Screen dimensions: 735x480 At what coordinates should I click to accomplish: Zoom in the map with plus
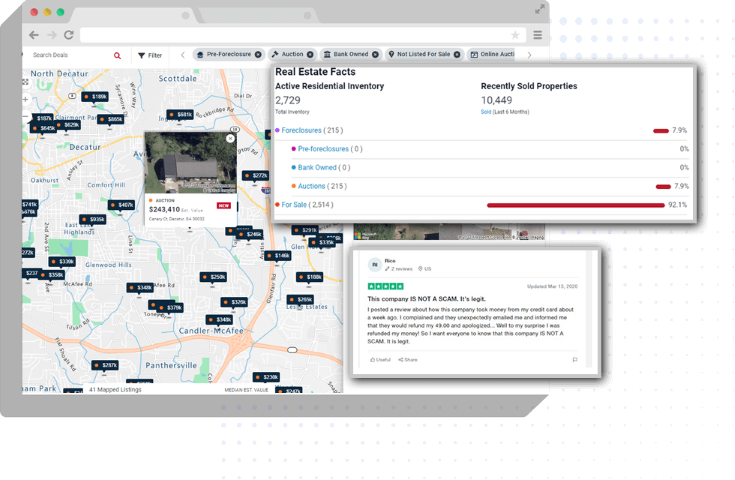(26, 99)
